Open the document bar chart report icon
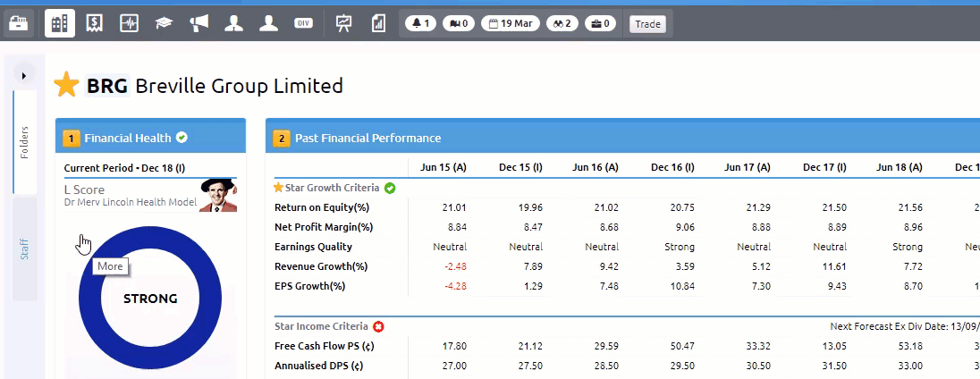This screenshot has width=980, height=379. [378, 24]
